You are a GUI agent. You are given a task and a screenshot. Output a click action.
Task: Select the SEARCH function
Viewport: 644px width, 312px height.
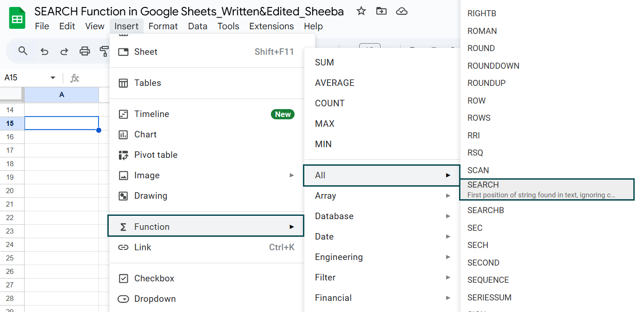pos(547,189)
